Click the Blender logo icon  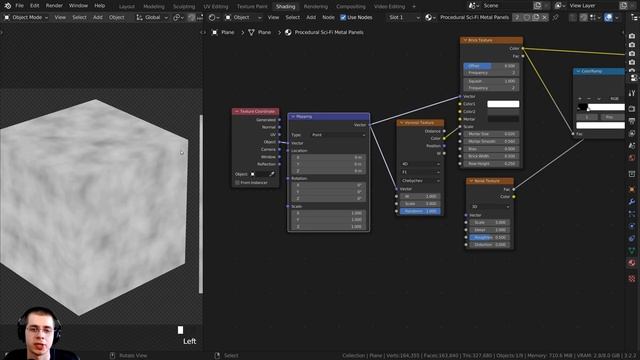[7, 6]
